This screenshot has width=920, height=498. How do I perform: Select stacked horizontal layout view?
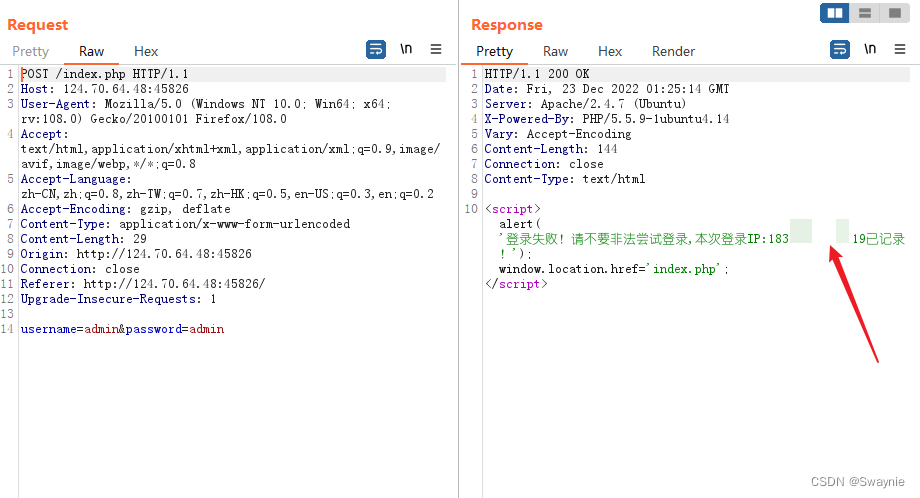[865, 13]
